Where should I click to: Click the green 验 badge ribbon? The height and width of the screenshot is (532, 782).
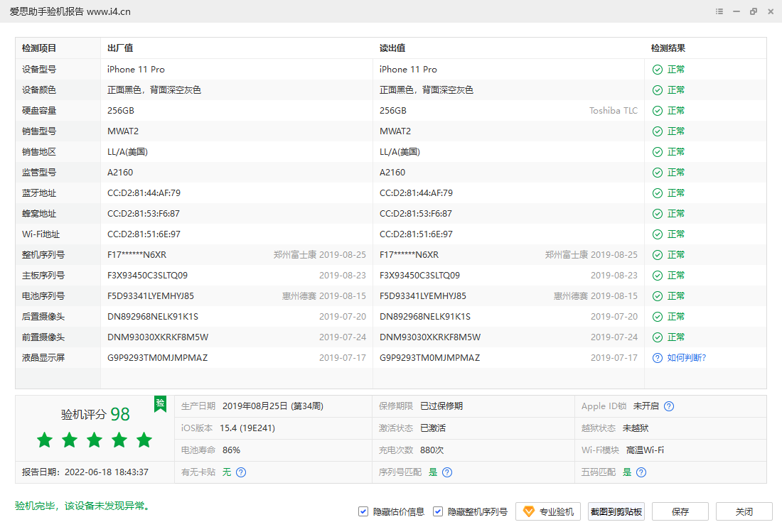160,404
